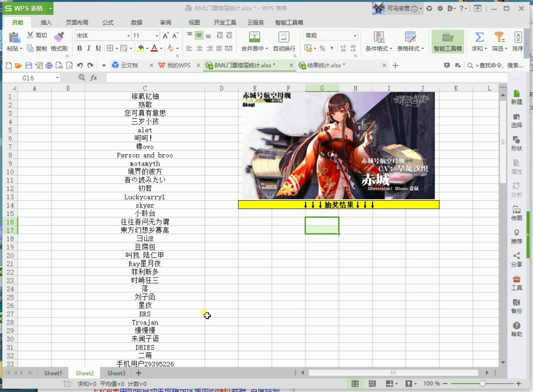533x392 pixels.
Task: Click the Auto Wrap (自动换行) icon
Action: [x=284, y=37]
